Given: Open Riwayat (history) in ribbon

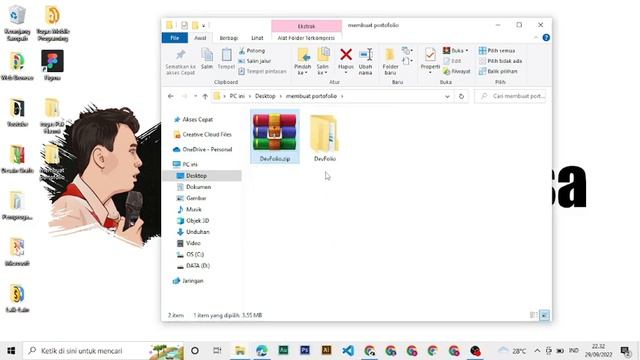Looking at the screenshot, I should (x=457, y=71).
